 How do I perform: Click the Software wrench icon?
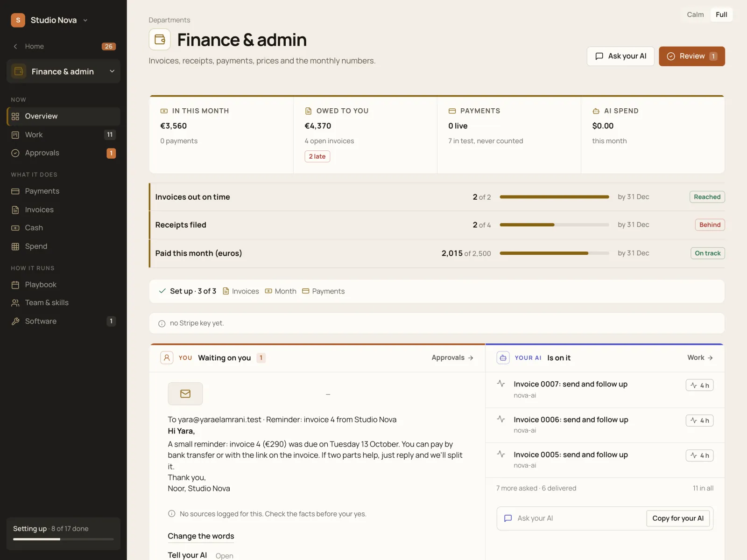pyautogui.click(x=15, y=321)
